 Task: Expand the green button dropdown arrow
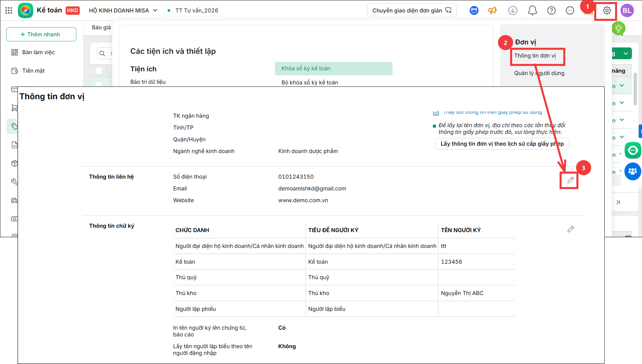pyautogui.click(x=626, y=53)
